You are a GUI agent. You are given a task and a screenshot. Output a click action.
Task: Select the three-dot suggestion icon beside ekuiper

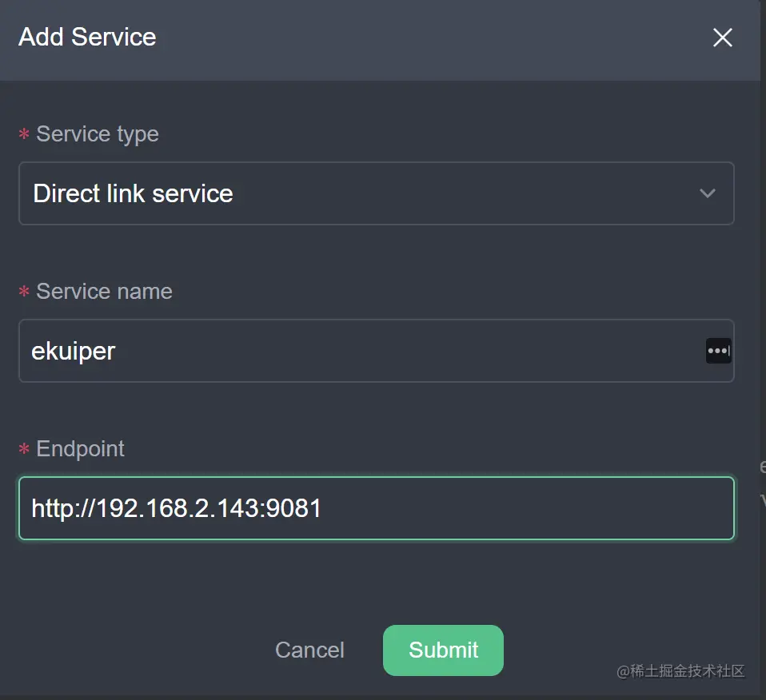click(718, 351)
